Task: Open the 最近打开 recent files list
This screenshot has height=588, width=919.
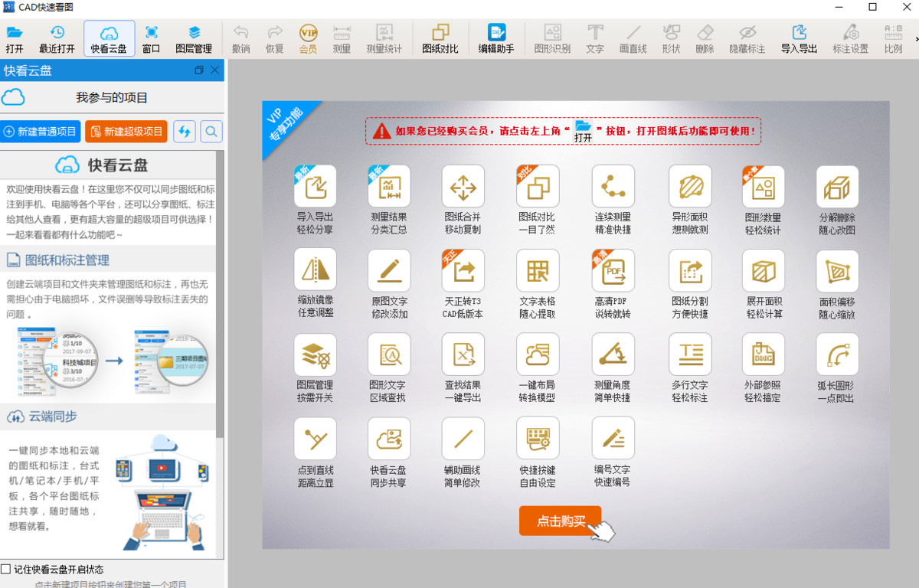Action: (57, 39)
